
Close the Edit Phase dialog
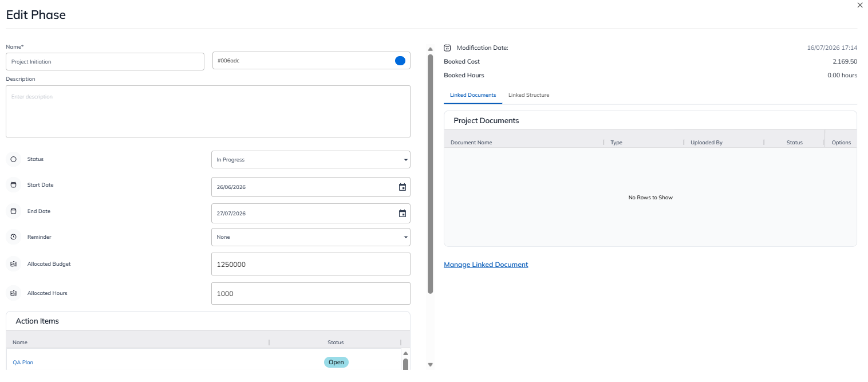(859, 5)
